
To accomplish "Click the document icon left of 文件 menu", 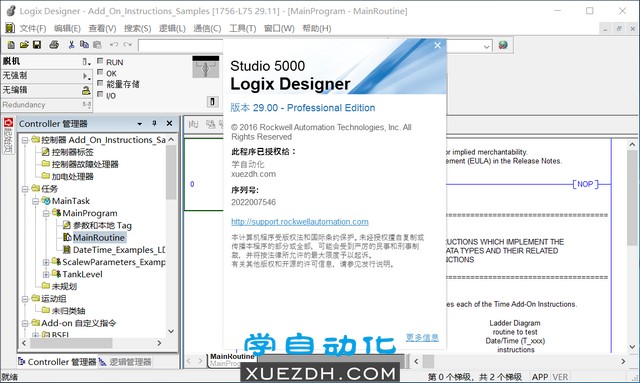I will (x=9, y=28).
